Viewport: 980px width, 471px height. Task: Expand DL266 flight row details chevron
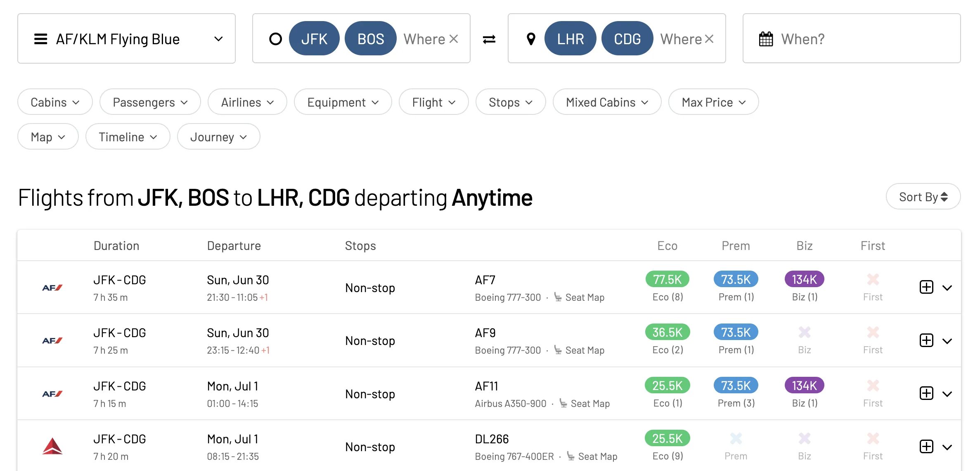[947, 447]
